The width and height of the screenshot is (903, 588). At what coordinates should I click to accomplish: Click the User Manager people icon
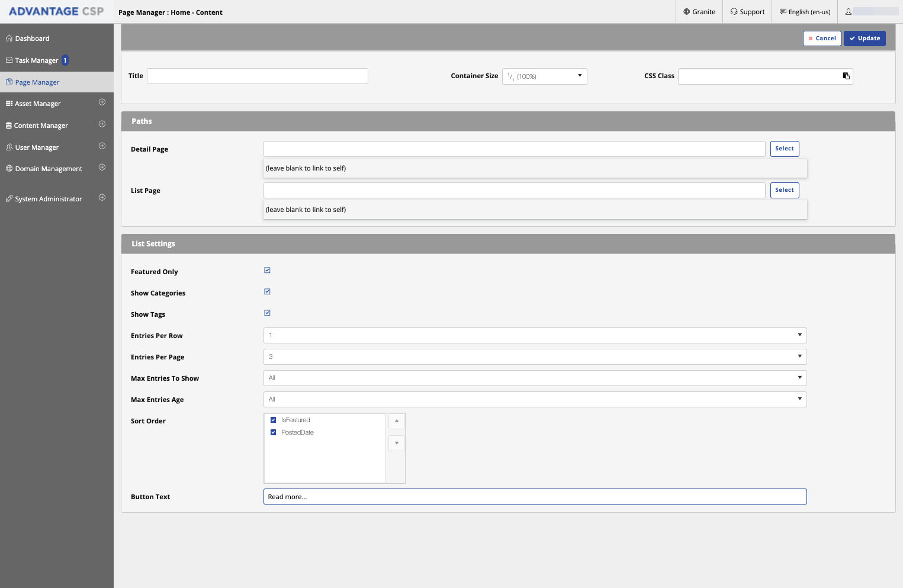tap(9, 147)
